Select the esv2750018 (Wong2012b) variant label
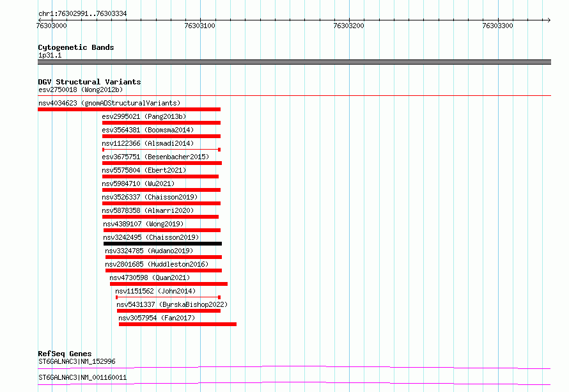This screenshot has height=392, width=569. tap(81, 90)
